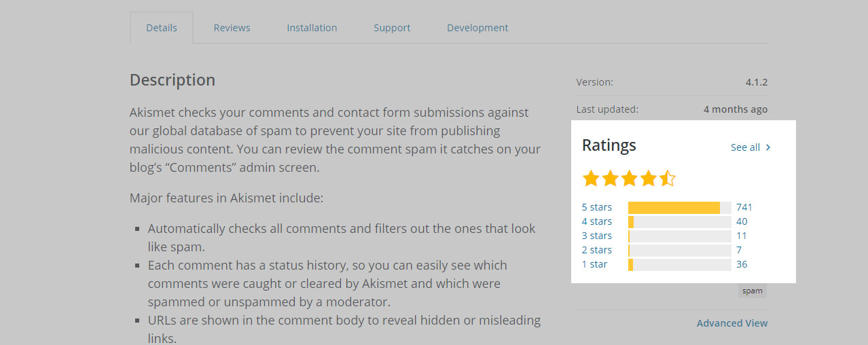The image size is (868, 345).
Task: Click the 4 stars rating bar
Action: (x=680, y=222)
